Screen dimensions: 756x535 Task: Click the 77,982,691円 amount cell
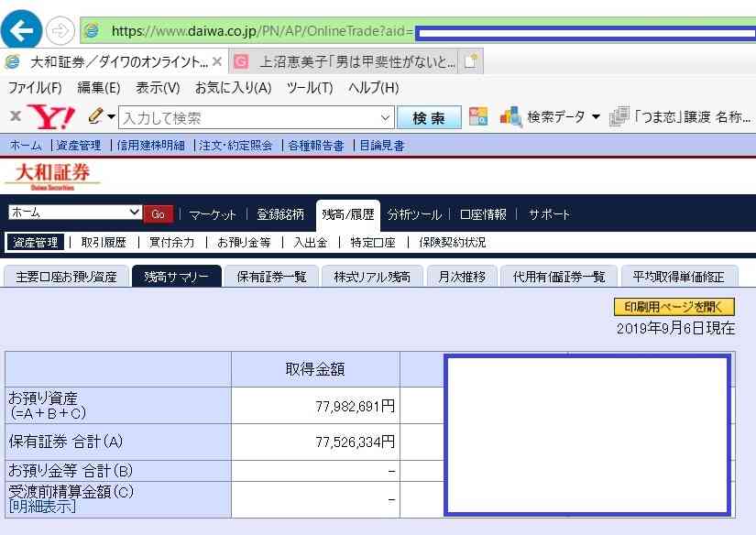point(315,406)
